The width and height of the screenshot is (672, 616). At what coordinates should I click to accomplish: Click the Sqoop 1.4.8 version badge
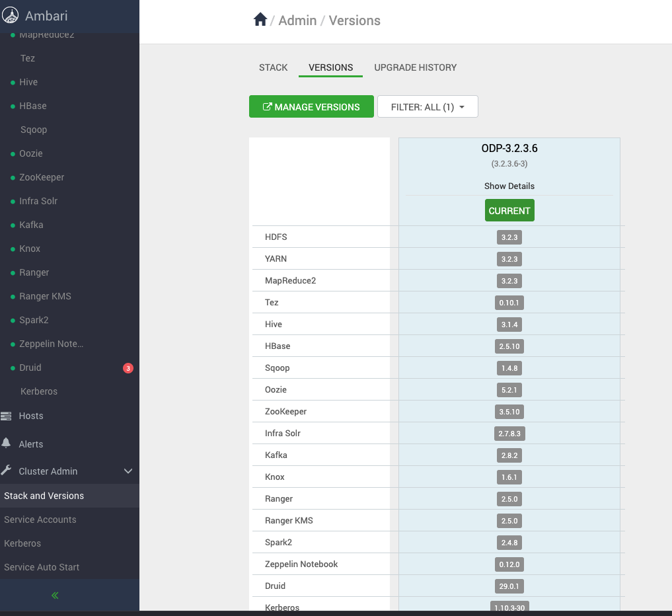pyautogui.click(x=509, y=368)
